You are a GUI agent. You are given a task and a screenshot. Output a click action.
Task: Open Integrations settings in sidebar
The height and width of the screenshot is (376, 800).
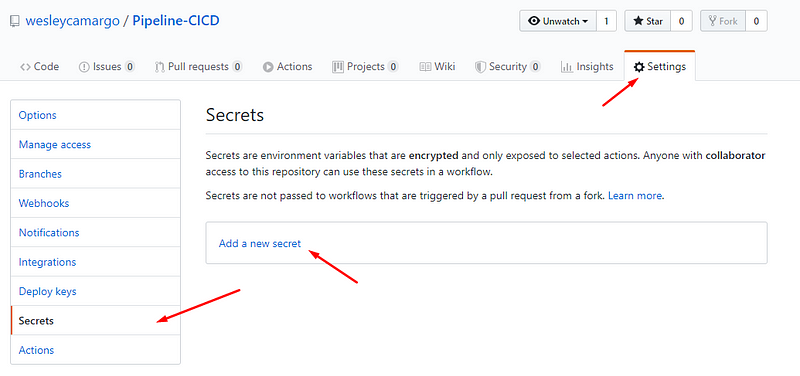pyautogui.click(x=95, y=262)
